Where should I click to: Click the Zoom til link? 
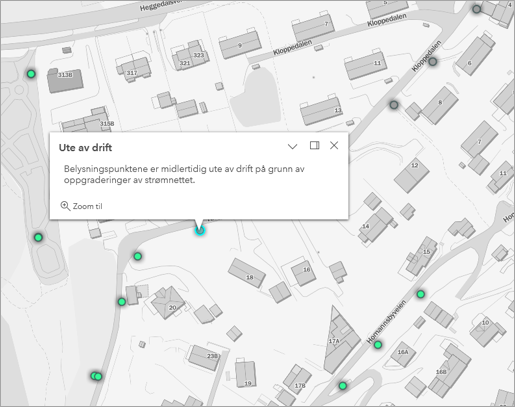pos(87,206)
